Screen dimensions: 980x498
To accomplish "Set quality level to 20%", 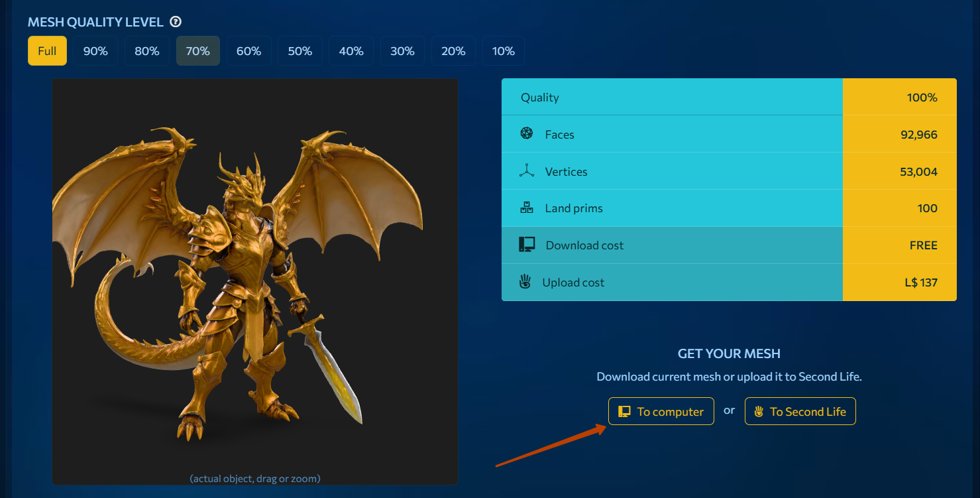I will pos(453,51).
